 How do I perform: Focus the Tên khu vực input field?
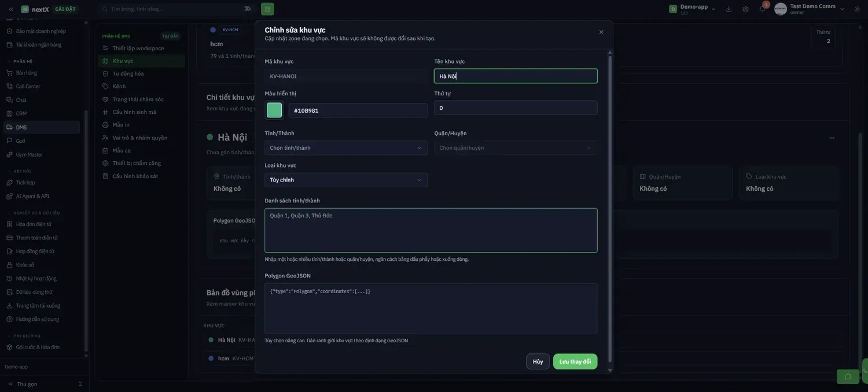point(516,76)
